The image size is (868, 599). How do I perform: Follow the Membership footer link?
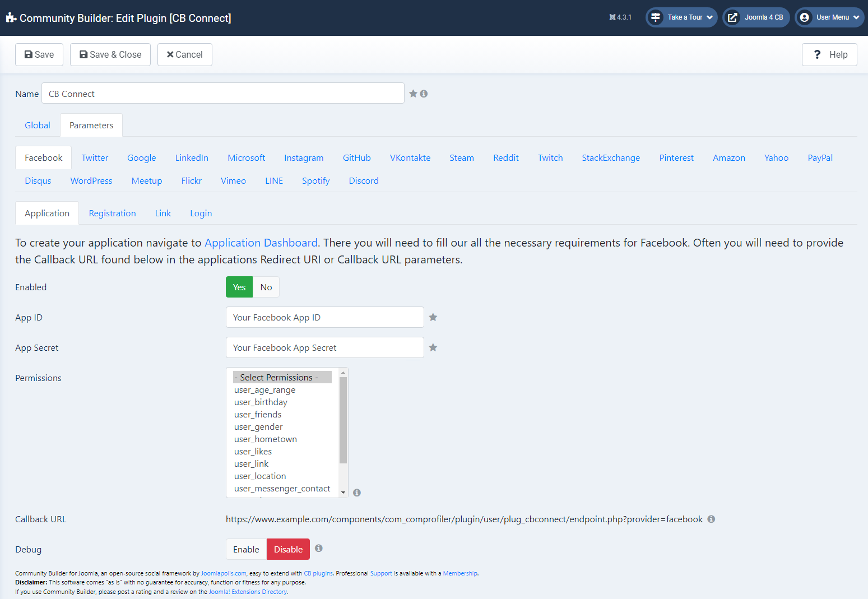(460, 573)
